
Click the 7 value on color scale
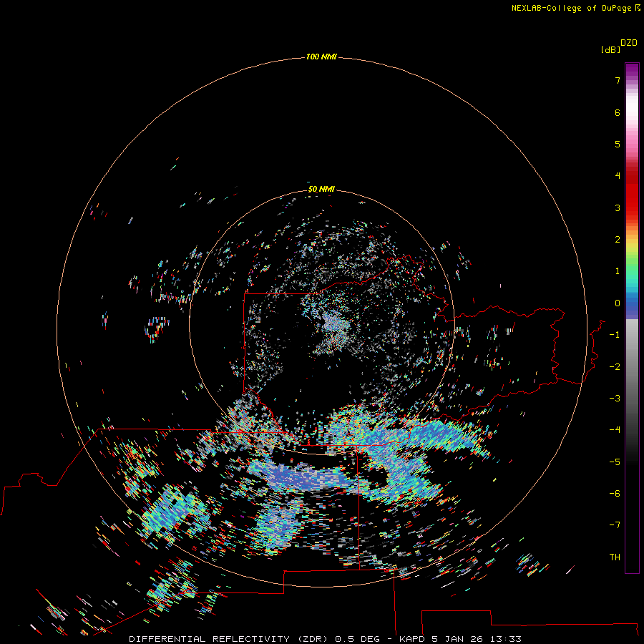[x=618, y=80]
